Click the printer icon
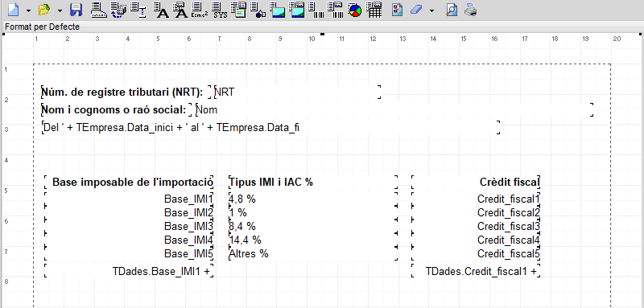The image size is (644, 308). click(470, 10)
